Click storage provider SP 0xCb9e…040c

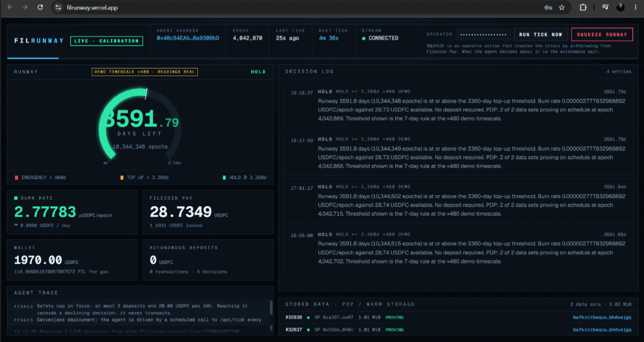[x=334, y=330]
